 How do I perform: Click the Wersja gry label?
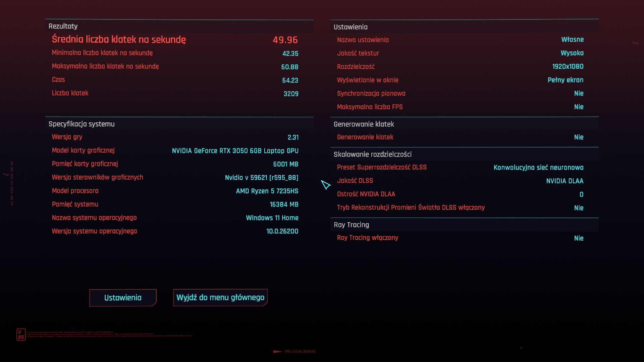[67, 137]
